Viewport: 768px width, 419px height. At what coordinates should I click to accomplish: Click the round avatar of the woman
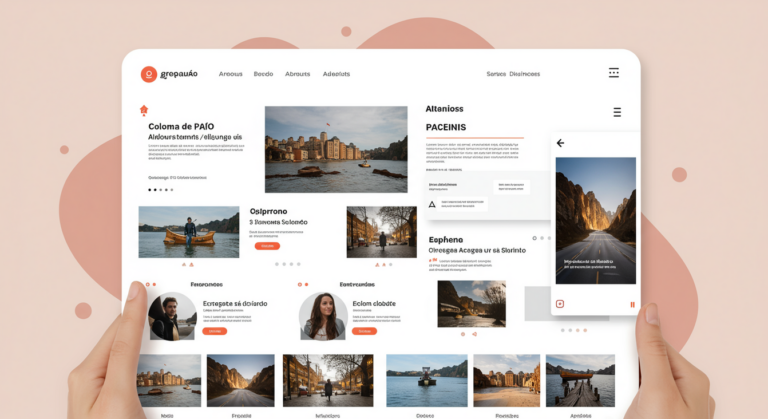[x=323, y=316]
